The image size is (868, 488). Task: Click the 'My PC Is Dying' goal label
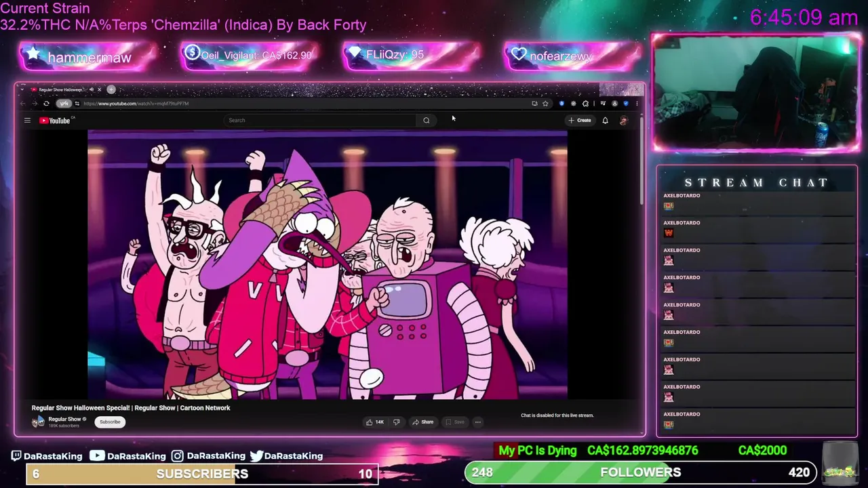point(537,451)
